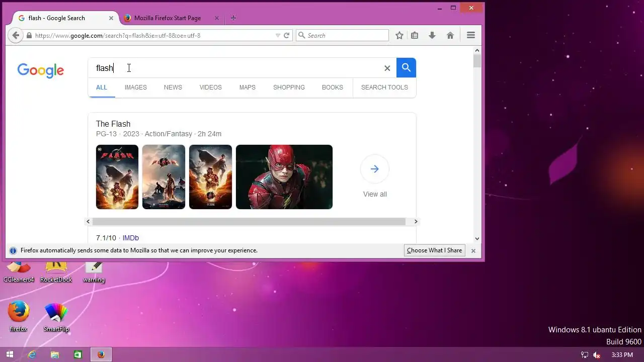Switch to VIDEOS results
The height and width of the screenshot is (362, 644).
tap(210, 87)
